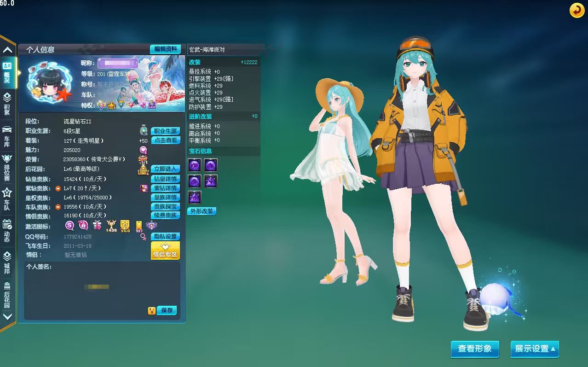
Task: Click the 贵族探宝 treasure button
Action: coord(165,207)
